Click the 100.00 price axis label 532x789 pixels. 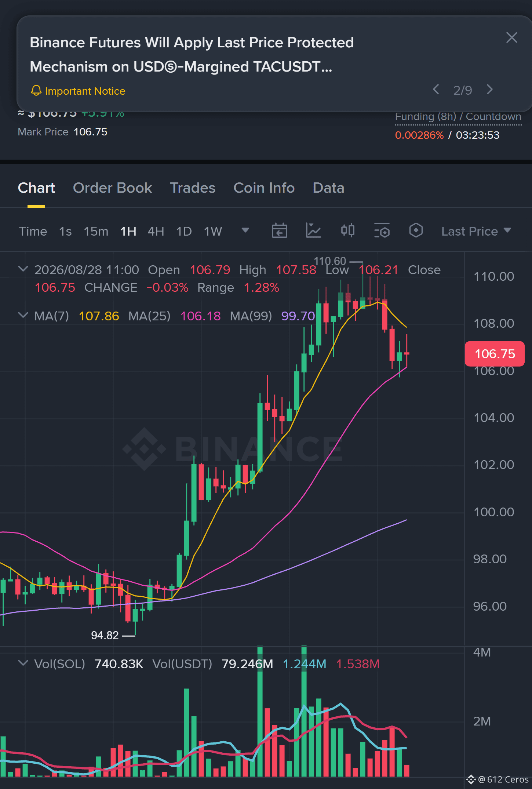coord(494,512)
